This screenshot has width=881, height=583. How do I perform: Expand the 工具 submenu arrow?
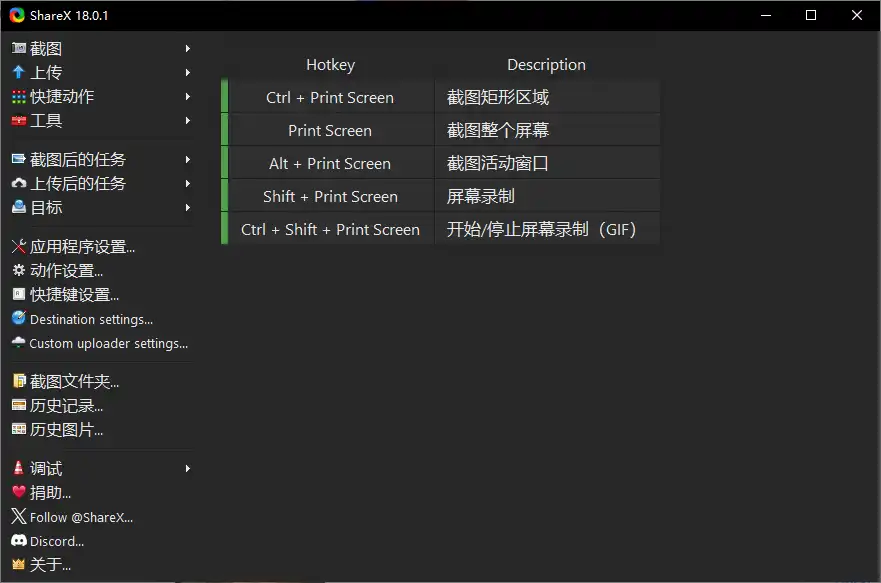tap(188, 121)
